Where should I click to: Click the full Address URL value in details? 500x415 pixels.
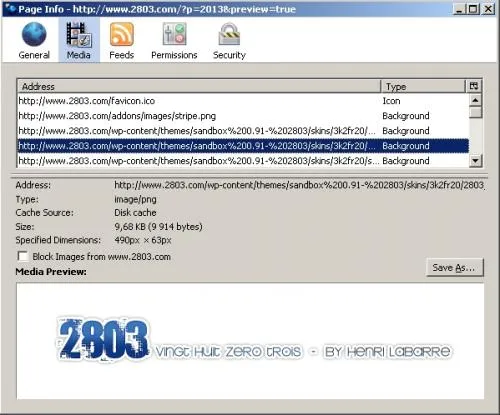299,185
